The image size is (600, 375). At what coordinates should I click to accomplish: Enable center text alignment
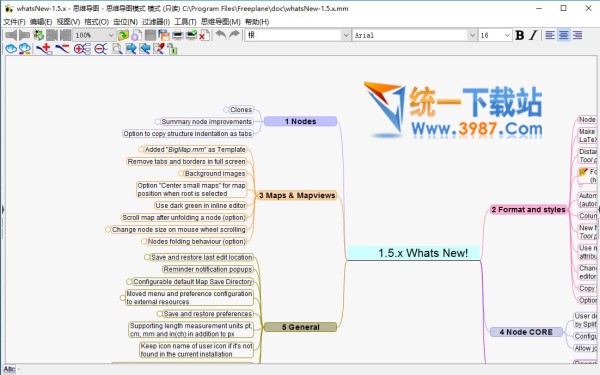click(x=564, y=35)
